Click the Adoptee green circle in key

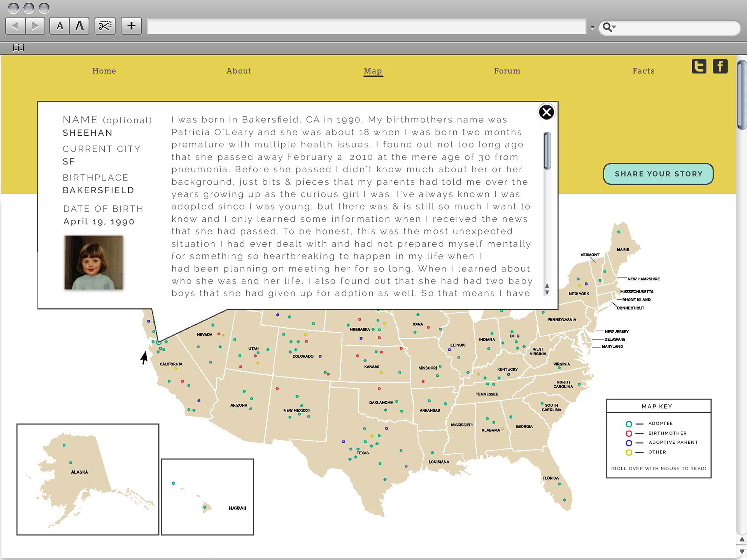[629, 424]
